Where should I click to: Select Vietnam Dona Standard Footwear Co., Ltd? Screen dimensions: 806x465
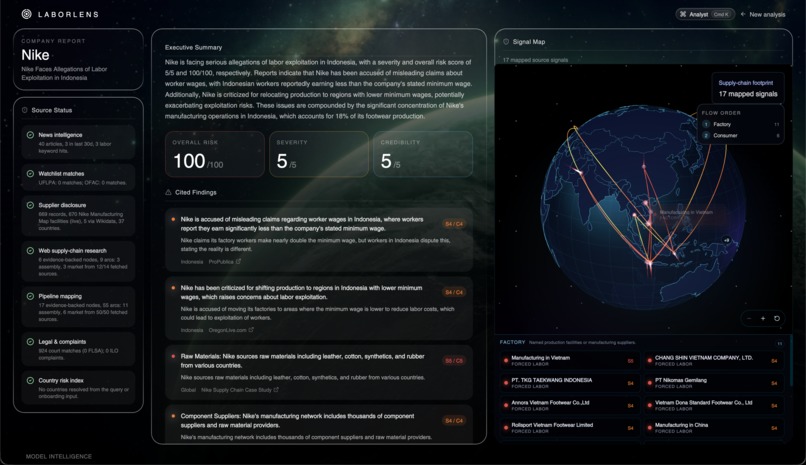point(714,406)
